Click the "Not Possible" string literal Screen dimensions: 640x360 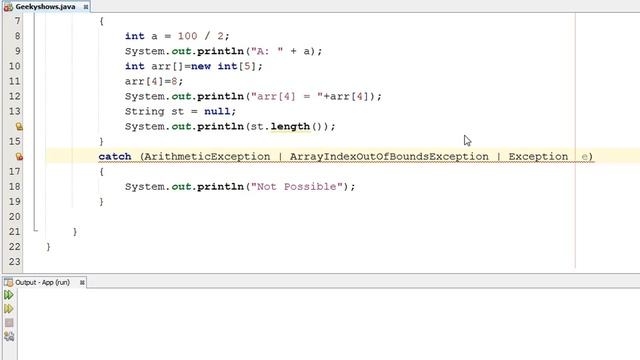(x=297, y=187)
